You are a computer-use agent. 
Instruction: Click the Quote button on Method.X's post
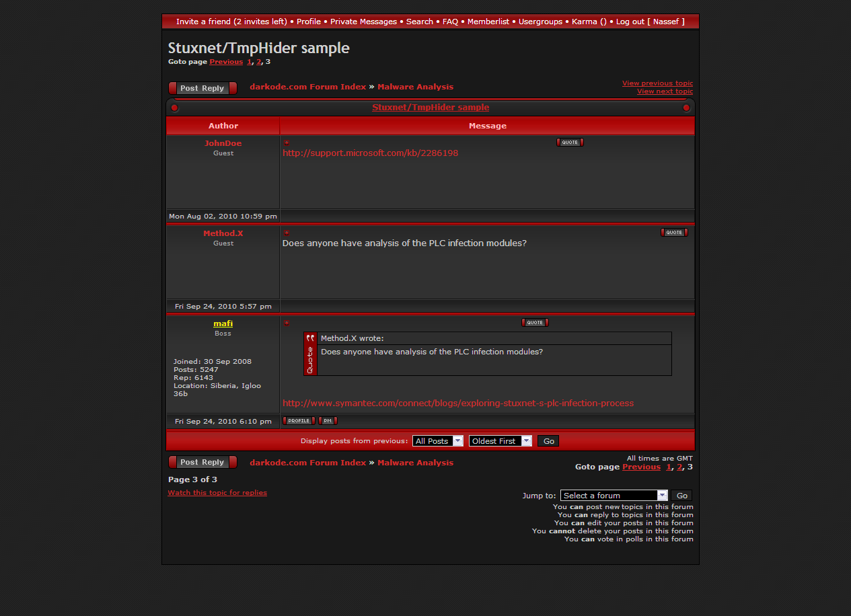click(673, 233)
